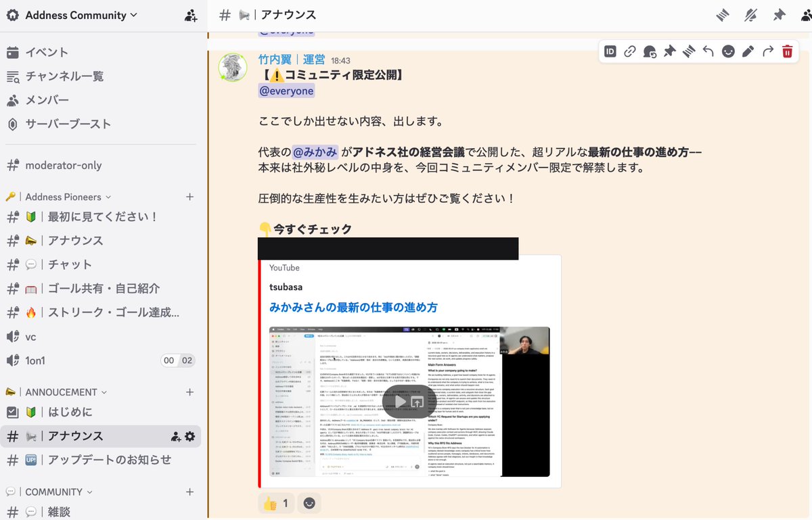Open サーバーブースト in the sidebar
This screenshot has width=812, height=520.
[101, 124]
